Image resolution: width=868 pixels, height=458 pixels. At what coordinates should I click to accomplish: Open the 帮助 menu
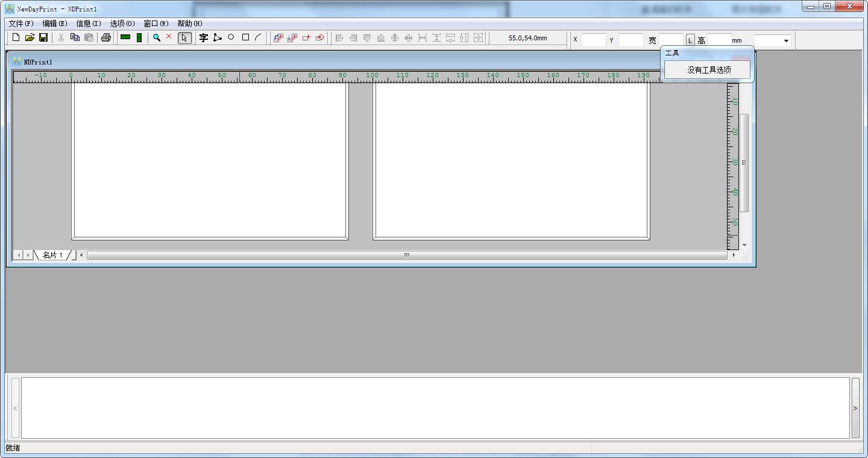click(190, 24)
